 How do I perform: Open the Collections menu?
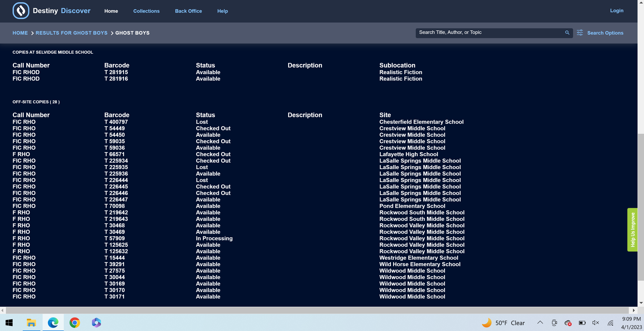(146, 11)
